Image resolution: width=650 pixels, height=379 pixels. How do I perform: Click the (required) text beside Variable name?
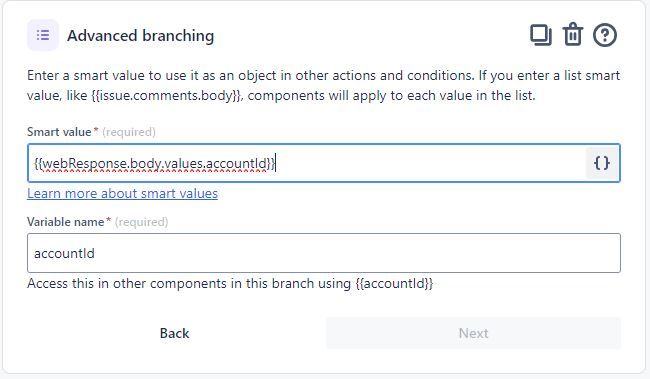coord(141,222)
